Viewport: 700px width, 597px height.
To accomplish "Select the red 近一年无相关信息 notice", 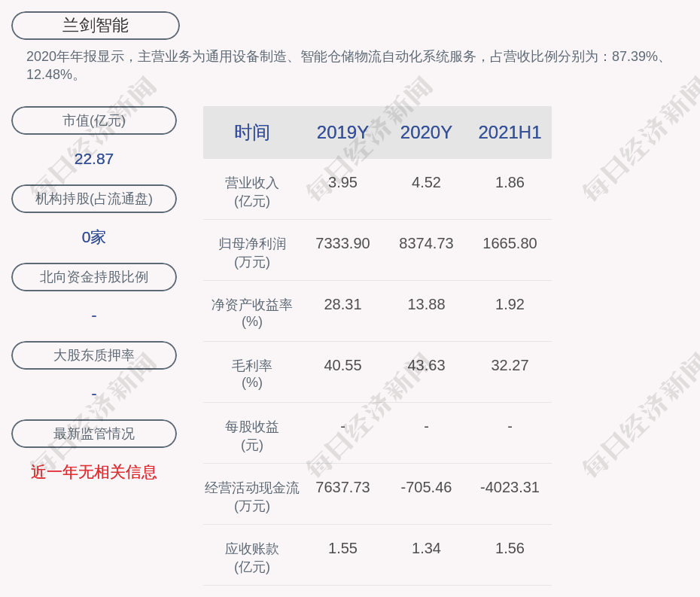I will (x=94, y=472).
